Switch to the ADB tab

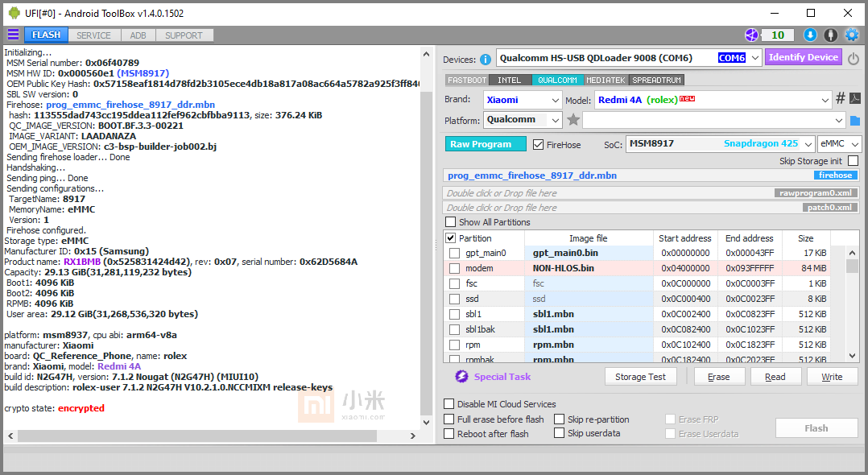pyautogui.click(x=138, y=35)
